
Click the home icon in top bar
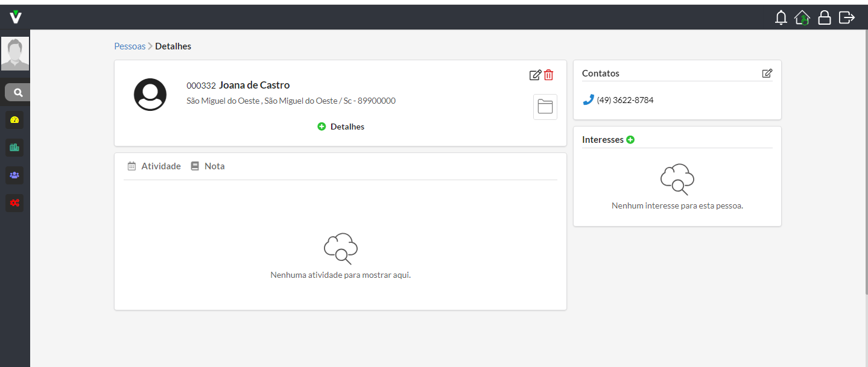tap(802, 17)
